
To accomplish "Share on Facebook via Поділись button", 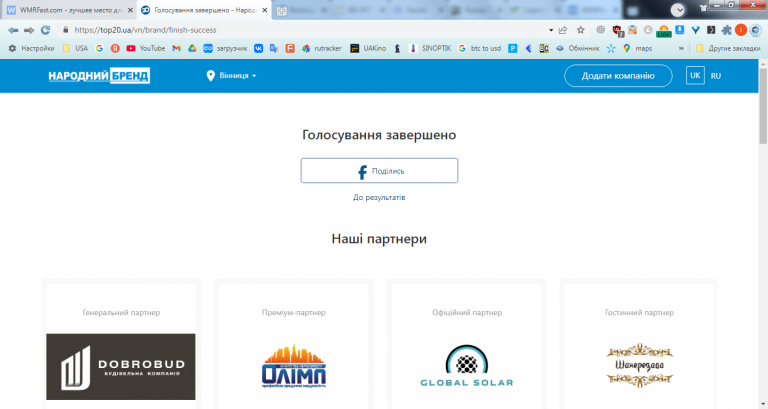I will (x=379, y=170).
